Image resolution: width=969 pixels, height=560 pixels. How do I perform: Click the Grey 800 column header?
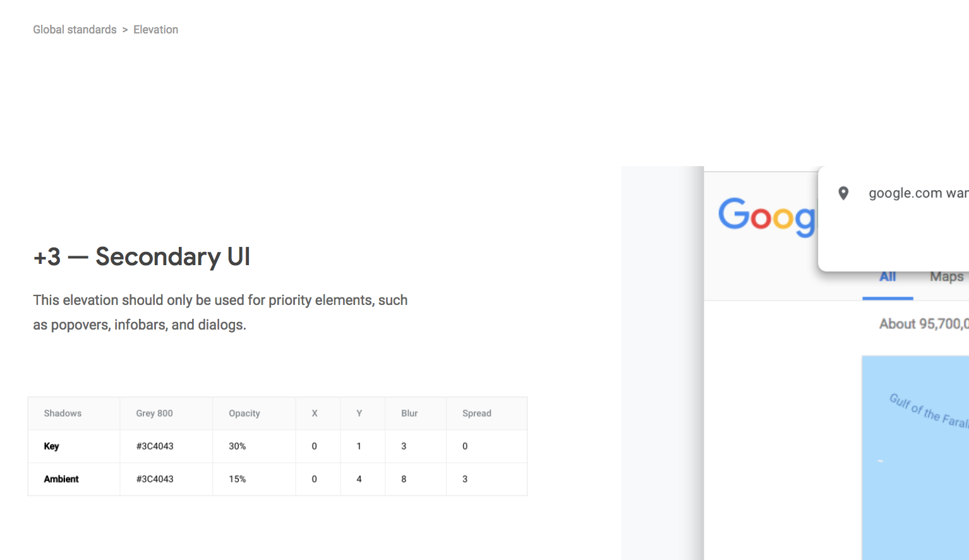(154, 414)
